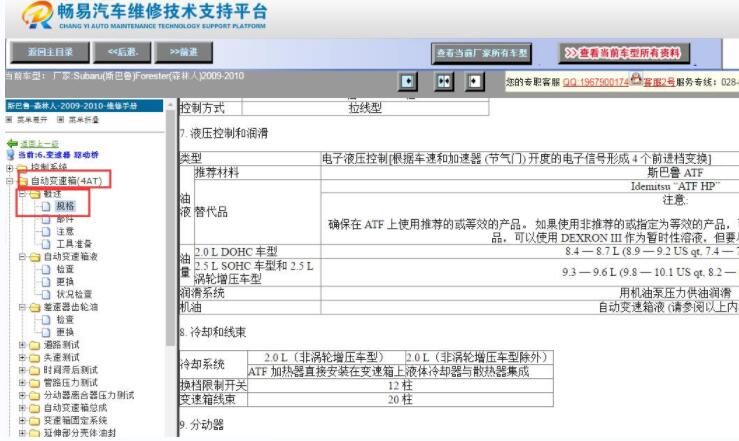Collapse the 自动变速箱(4AT) tree node
Screen dimensions: 739x441
coord(9,181)
